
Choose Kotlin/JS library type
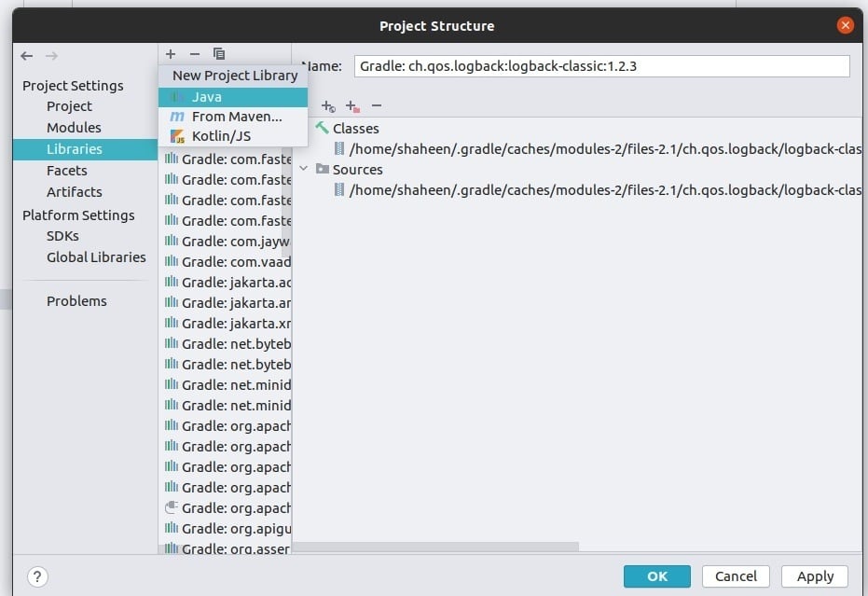[233, 136]
